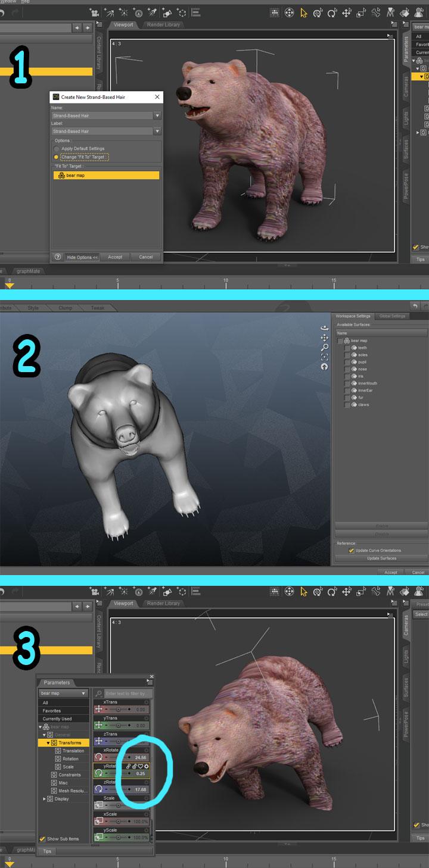Click the help question mark in hair dialog

(58, 257)
